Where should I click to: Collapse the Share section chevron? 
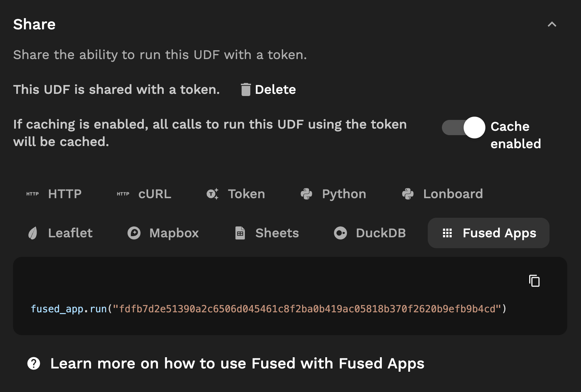tap(552, 24)
